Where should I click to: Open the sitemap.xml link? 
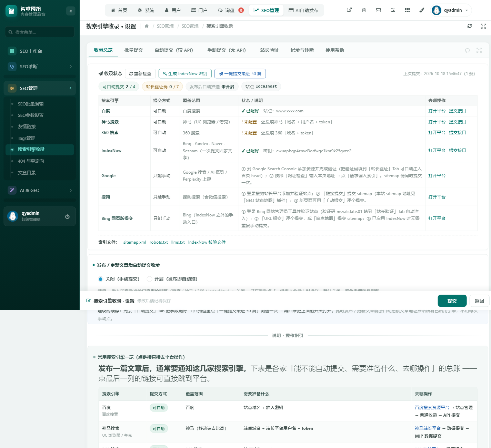[134, 242]
